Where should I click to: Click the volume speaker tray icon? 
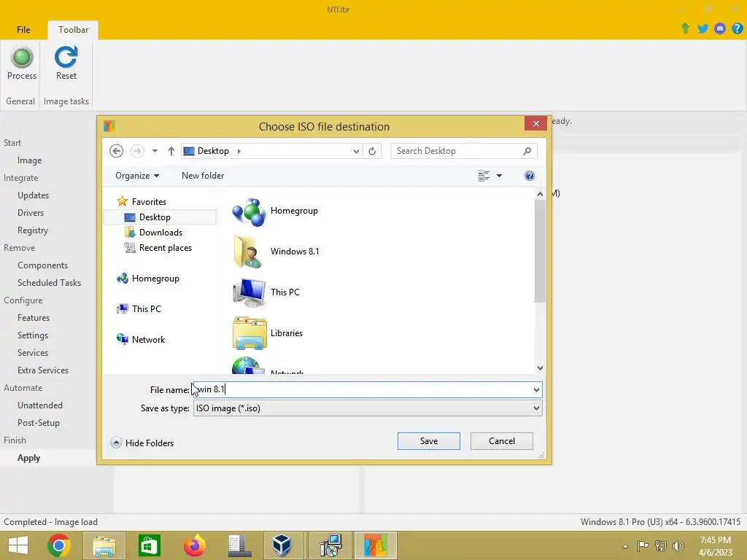(678, 546)
